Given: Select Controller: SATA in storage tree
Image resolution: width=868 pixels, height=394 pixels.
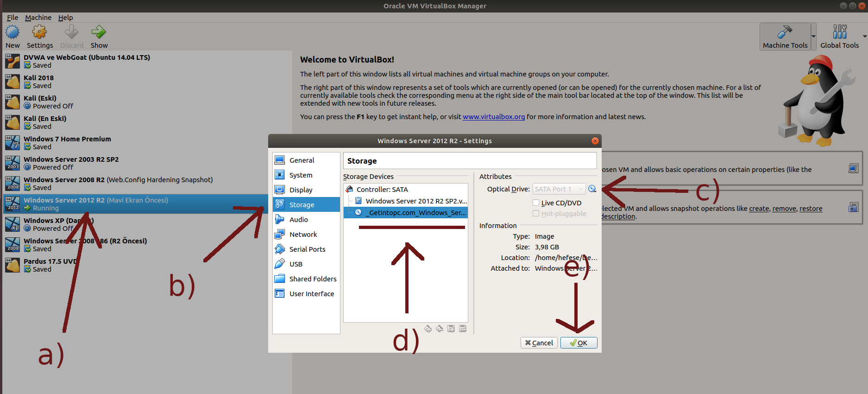Looking at the screenshot, I should coord(406,189).
